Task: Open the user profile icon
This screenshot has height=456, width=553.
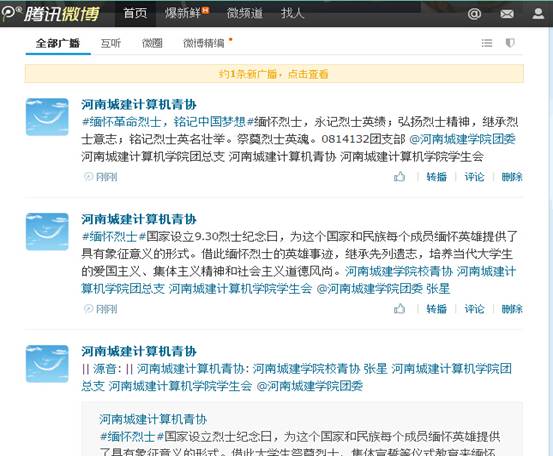Action: click(x=538, y=13)
